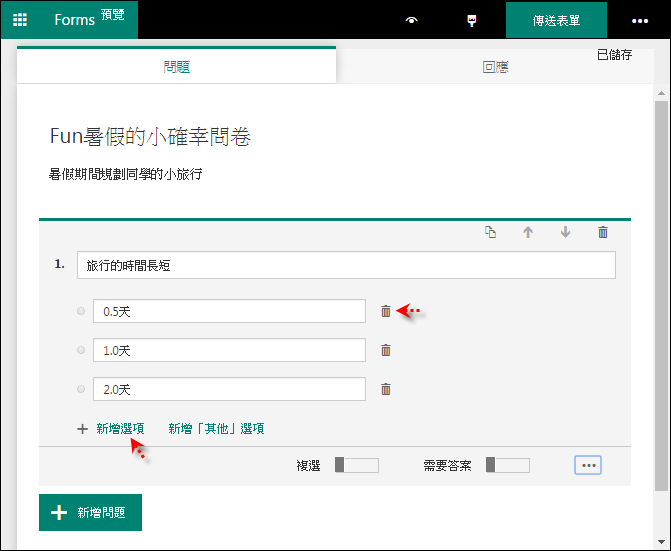Image resolution: width=671 pixels, height=551 pixels.
Task: Click the description 暑假期間規劃同學的小旅行
Action: pos(125,175)
